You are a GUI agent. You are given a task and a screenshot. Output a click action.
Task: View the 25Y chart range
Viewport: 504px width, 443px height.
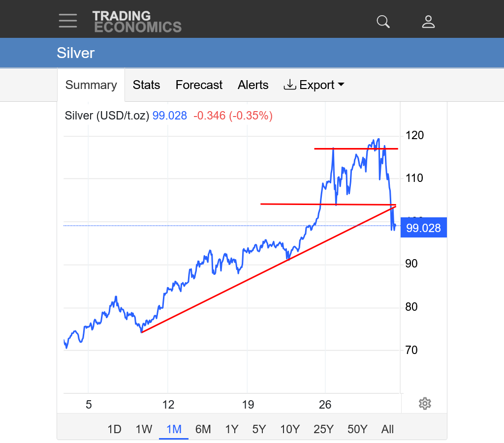click(x=323, y=429)
